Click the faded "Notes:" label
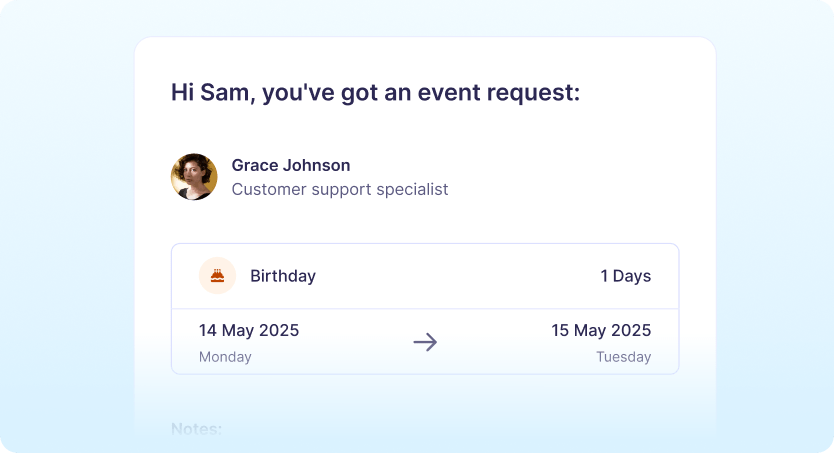 [196, 429]
